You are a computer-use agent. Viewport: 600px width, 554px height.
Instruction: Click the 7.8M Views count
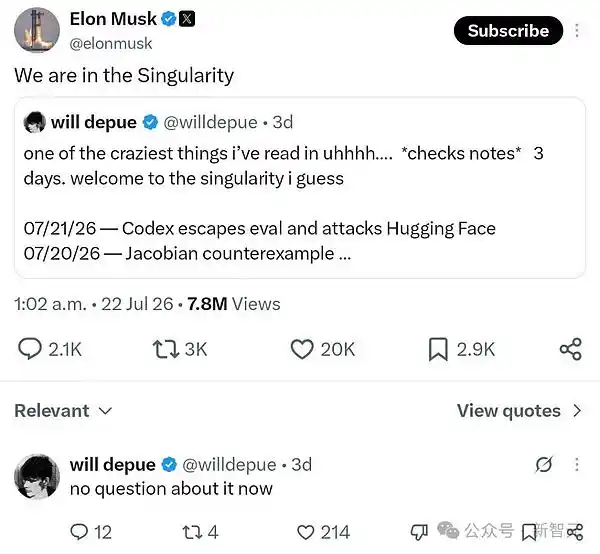point(234,304)
